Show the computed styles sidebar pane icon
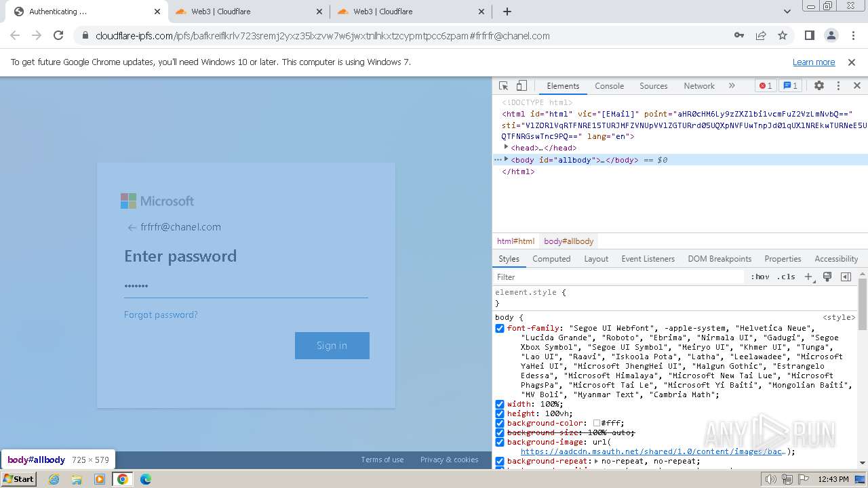Viewport: 868px width, 488px height. pyautogui.click(x=846, y=277)
